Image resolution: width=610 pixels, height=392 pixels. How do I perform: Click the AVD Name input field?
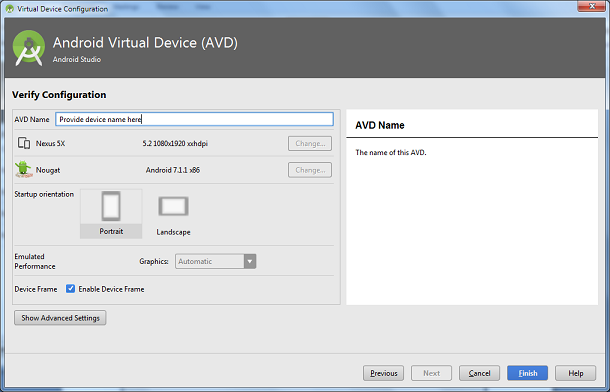194,119
